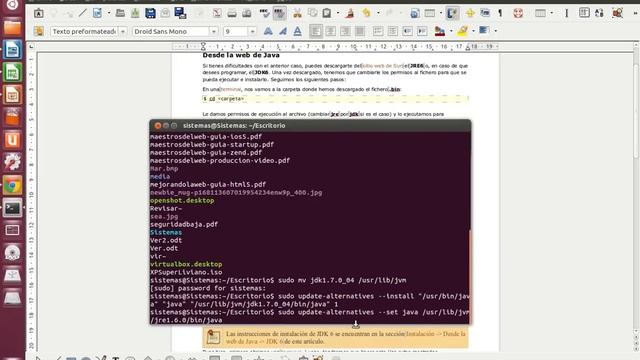Open the Navigator star icon
Image resolution: width=640 pixels, height=360 pixels.
pos(470,13)
